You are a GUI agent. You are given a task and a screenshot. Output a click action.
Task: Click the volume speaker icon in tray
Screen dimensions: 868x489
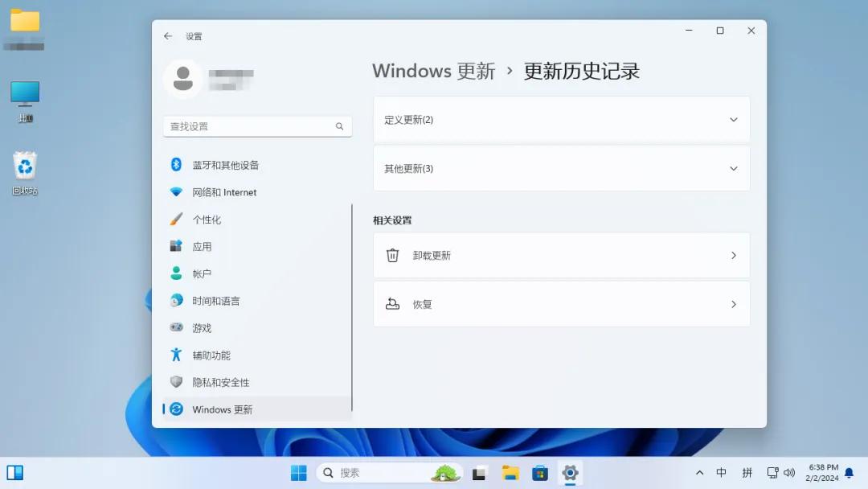pyautogui.click(x=789, y=473)
